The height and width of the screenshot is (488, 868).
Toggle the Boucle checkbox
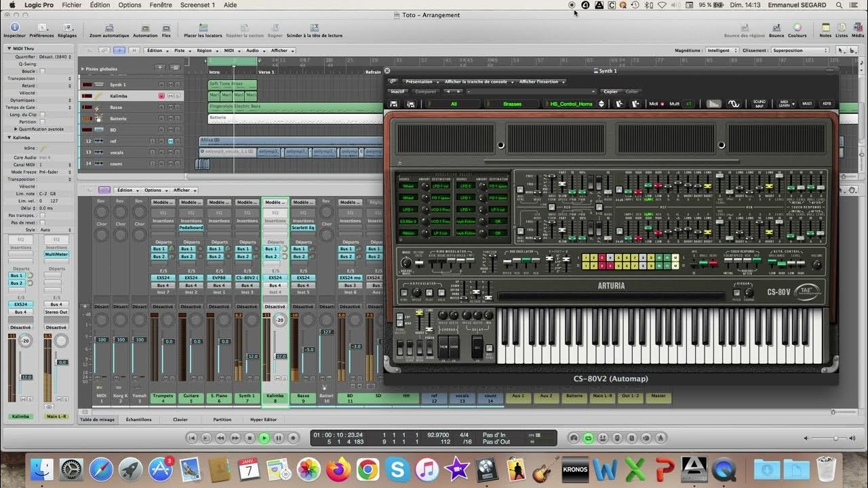tap(42, 71)
